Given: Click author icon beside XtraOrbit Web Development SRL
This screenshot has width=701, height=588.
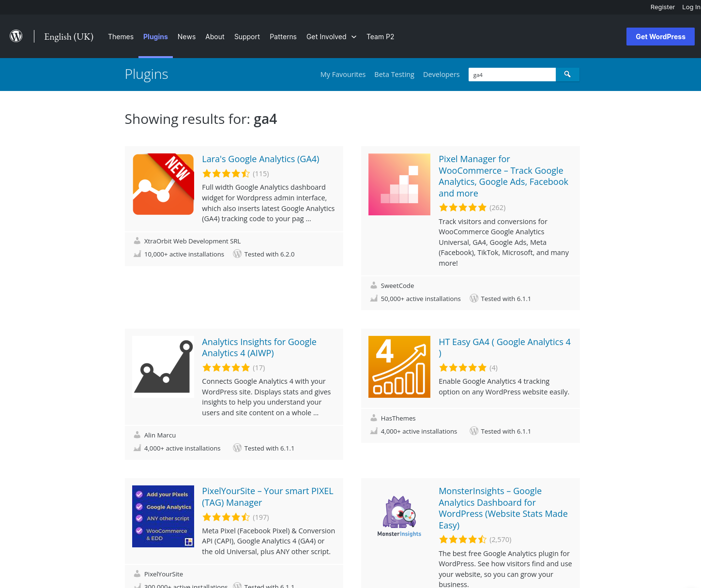Looking at the screenshot, I should 137,241.
